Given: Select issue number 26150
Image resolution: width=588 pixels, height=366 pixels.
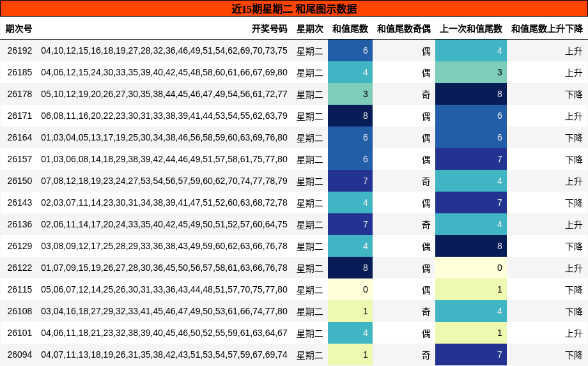Looking at the screenshot, I should (x=20, y=181).
